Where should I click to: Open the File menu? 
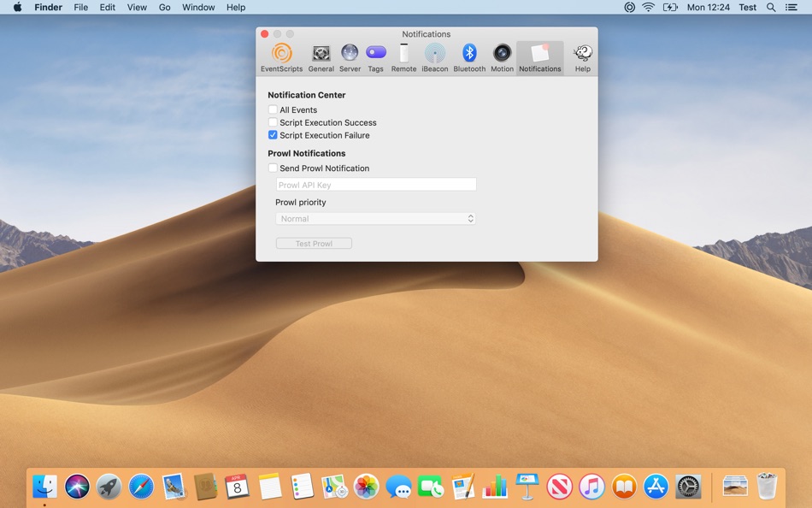click(x=81, y=7)
